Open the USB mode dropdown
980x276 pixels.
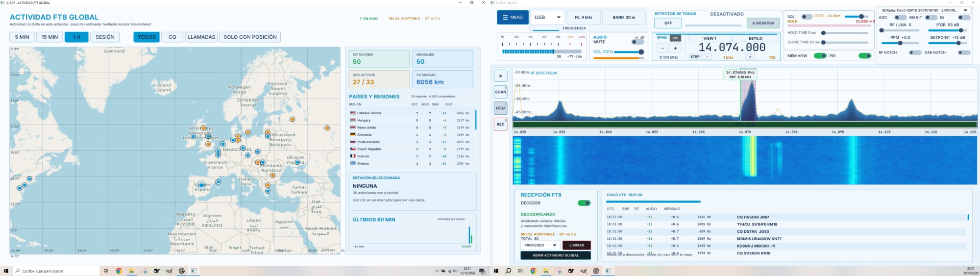pyautogui.click(x=547, y=17)
